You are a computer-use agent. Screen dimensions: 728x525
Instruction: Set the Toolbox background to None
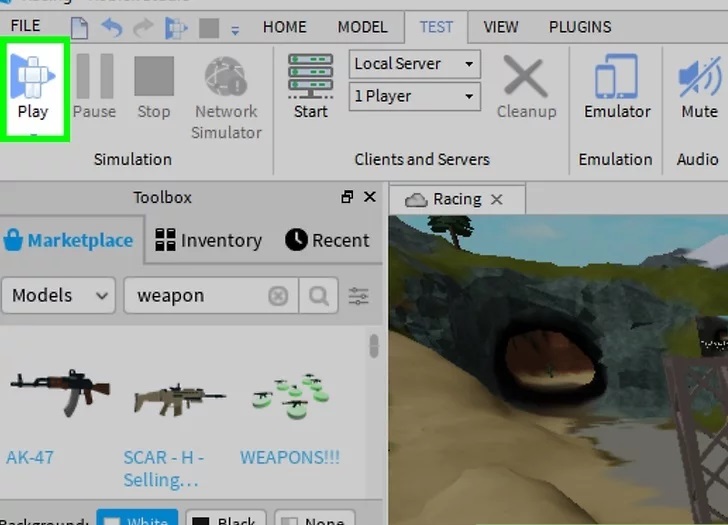[315, 518]
